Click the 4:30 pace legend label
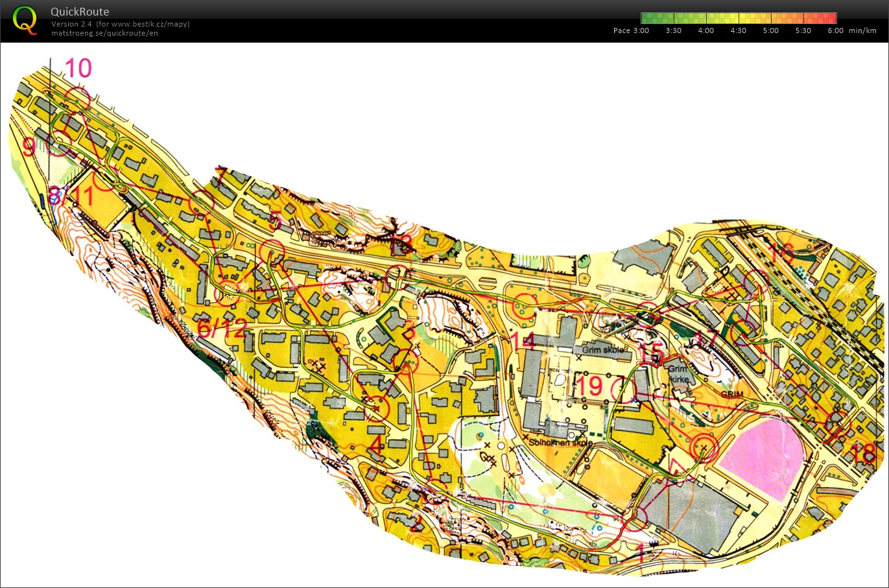889x588 pixels. coord(739,30)
